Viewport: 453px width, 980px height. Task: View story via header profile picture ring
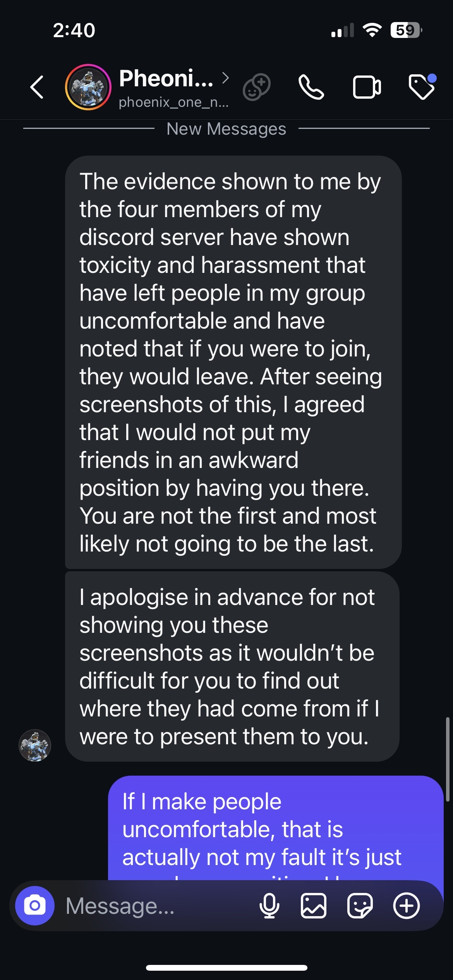(88, 87)
